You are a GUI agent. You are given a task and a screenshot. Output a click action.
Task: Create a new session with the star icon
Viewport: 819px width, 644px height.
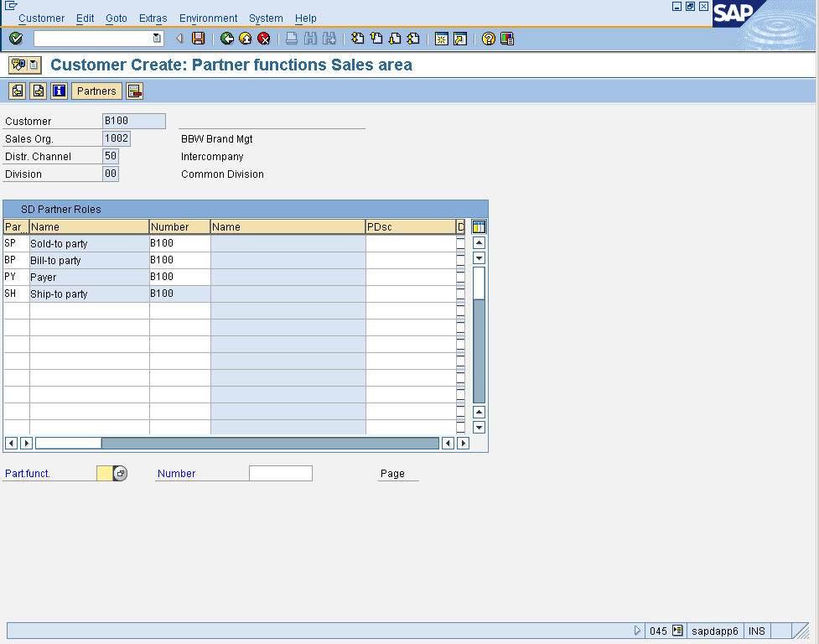pyautogui.click(x=442, y=39)
